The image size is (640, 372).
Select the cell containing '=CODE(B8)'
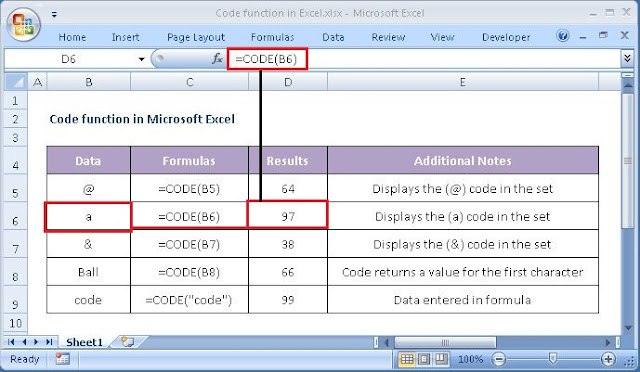click(x=189, y=272)
